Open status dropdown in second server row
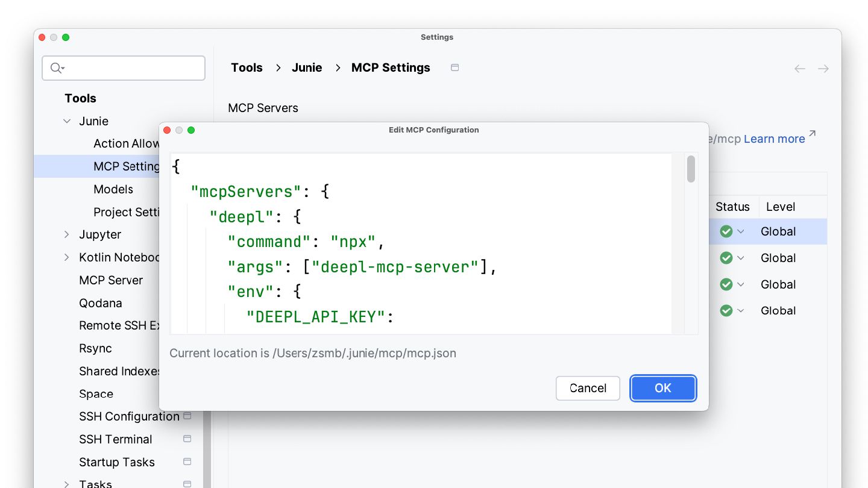The height and width of the screenshot is (488, 868). tap(741, 258)
